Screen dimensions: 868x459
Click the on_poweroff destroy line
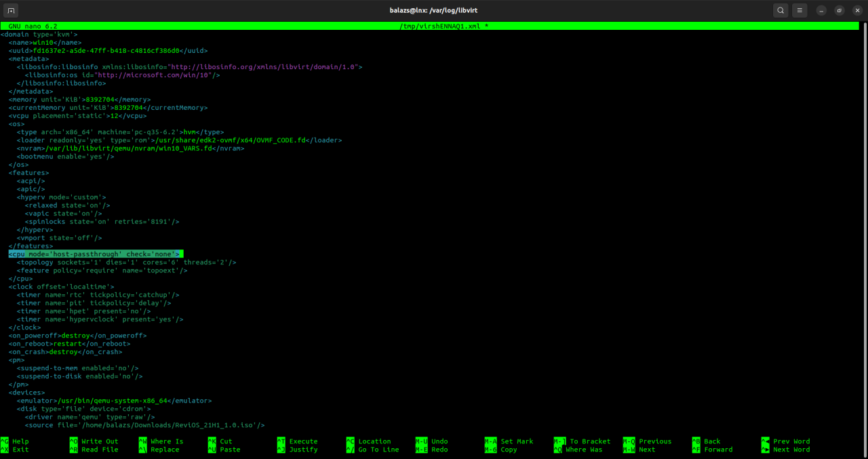[77, 336]
